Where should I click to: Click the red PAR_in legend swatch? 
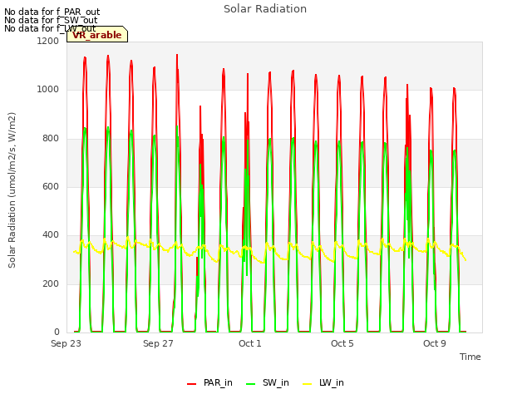pyautogui.click(x=191, y=384)
